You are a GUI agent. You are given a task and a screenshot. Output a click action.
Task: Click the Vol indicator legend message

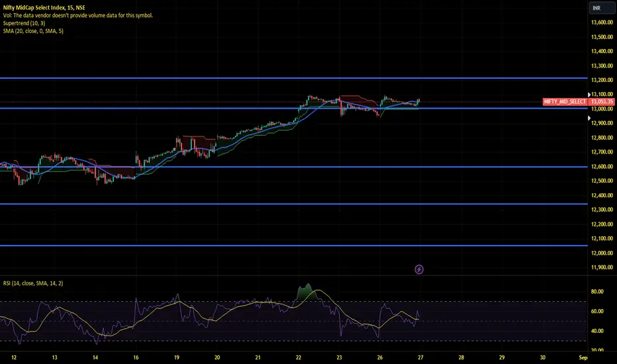pos(78,15)
